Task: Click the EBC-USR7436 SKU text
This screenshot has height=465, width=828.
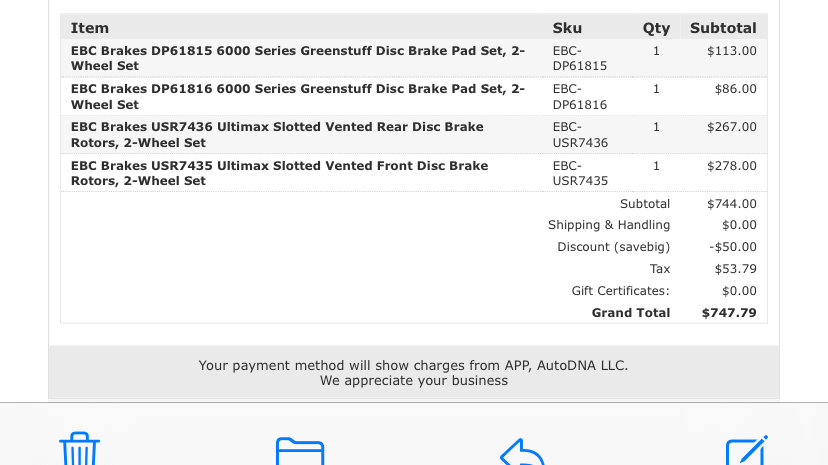Action: click(580, 135)
